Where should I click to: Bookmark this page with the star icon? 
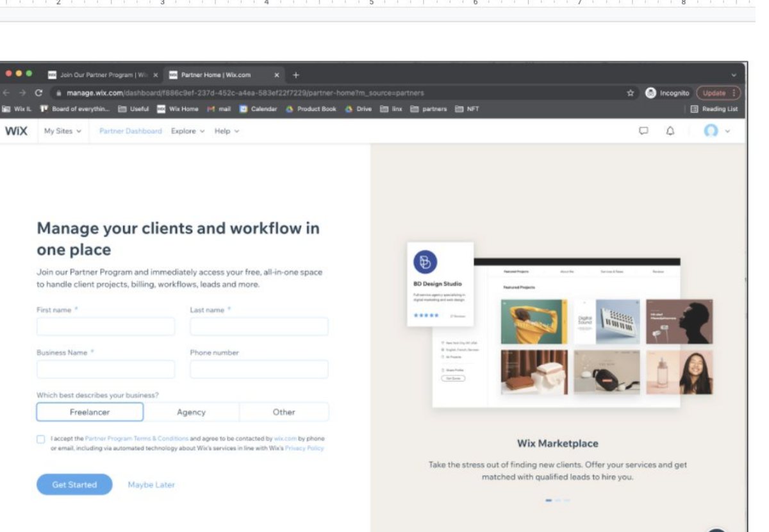point(630,93)
